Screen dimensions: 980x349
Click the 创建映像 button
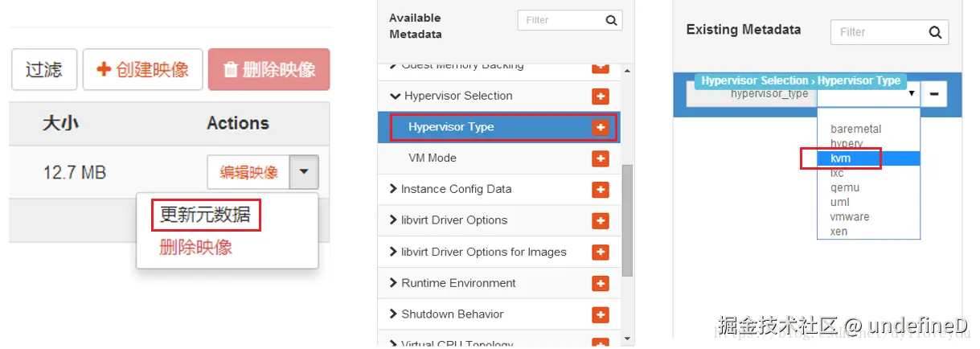coord(143,69)
